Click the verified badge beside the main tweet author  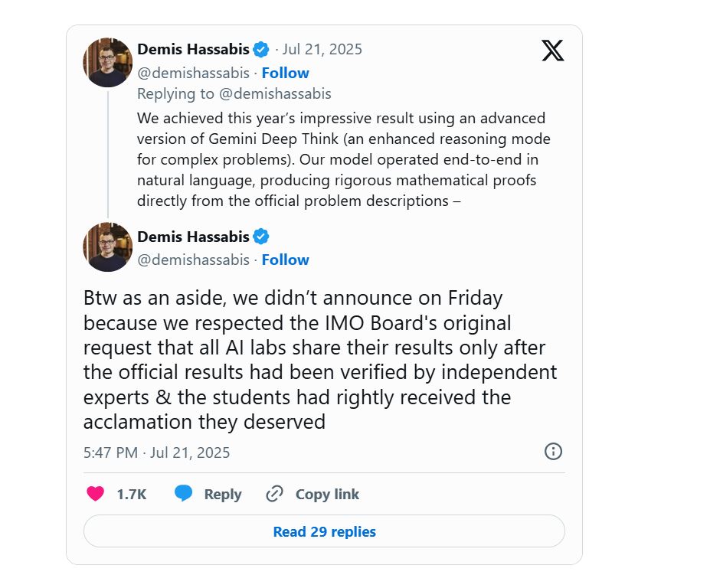point(260,236)
